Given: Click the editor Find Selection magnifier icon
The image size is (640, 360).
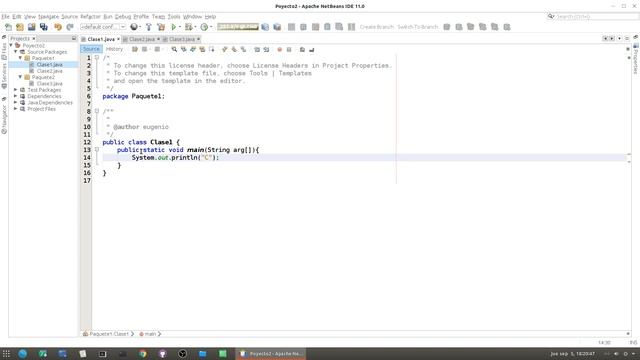Looking at the screenshot, I should (174, 49).
